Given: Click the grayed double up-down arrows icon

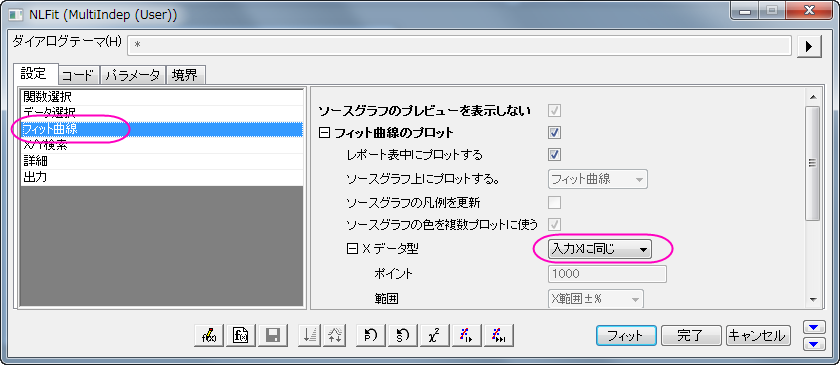Looking at the screenshot, I should (334, 336).
